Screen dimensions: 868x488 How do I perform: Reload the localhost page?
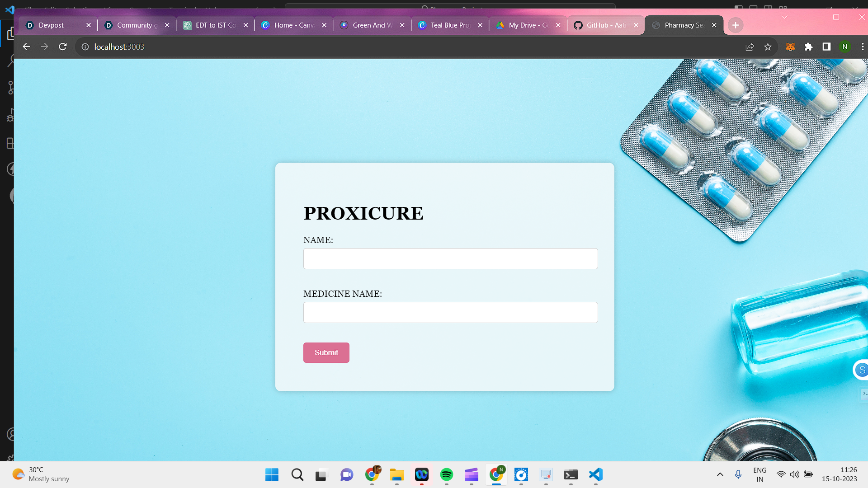63,47
